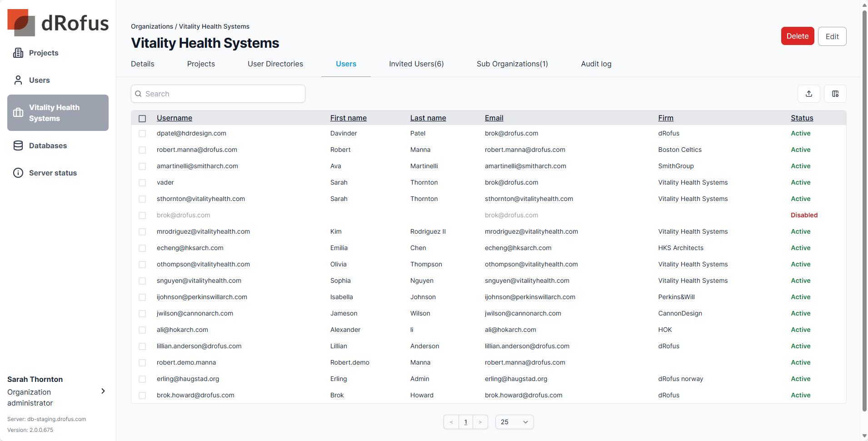Check the box for robert.manna@drofus.com row
Viewport: 868px width, 441px height.
[x=142, y=150]
